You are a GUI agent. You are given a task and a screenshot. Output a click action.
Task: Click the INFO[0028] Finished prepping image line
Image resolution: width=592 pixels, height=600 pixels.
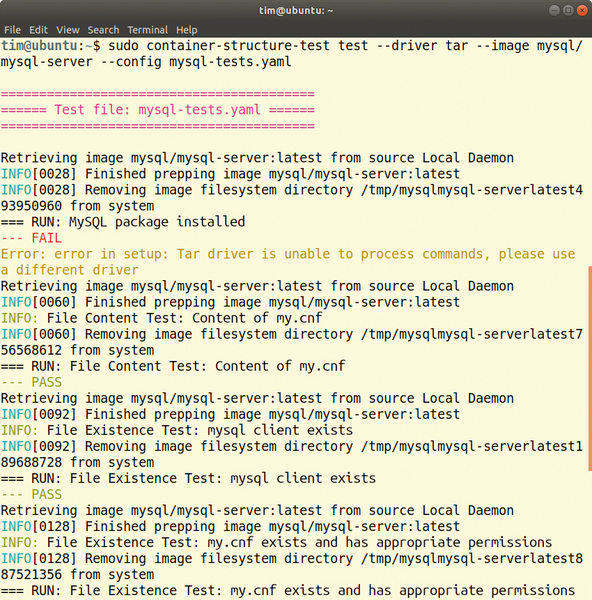(230, 174)
